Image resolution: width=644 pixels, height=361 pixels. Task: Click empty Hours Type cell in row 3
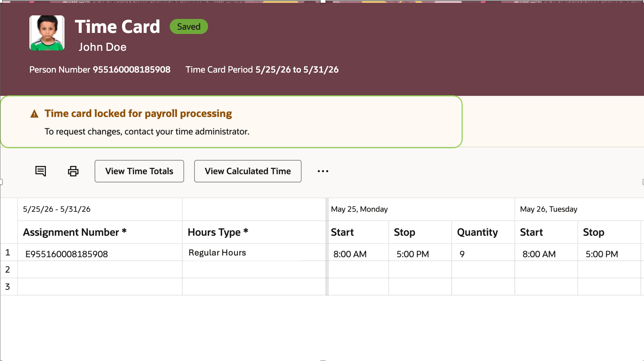(x=254, y=287)
